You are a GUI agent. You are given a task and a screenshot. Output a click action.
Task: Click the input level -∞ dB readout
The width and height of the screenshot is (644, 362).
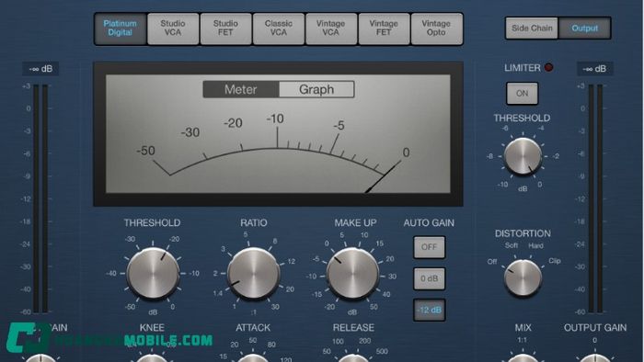pyautogui.click(x=40, y=69)
